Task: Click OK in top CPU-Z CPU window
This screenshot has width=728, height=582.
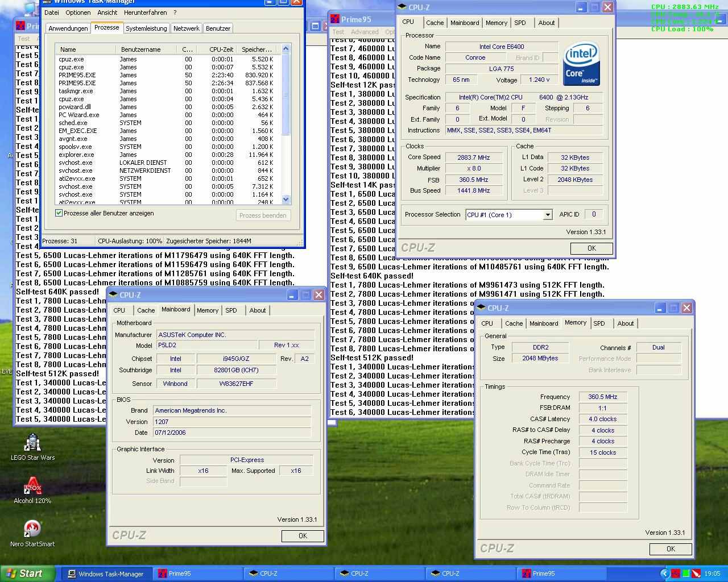Action: (x=591, y=248)
